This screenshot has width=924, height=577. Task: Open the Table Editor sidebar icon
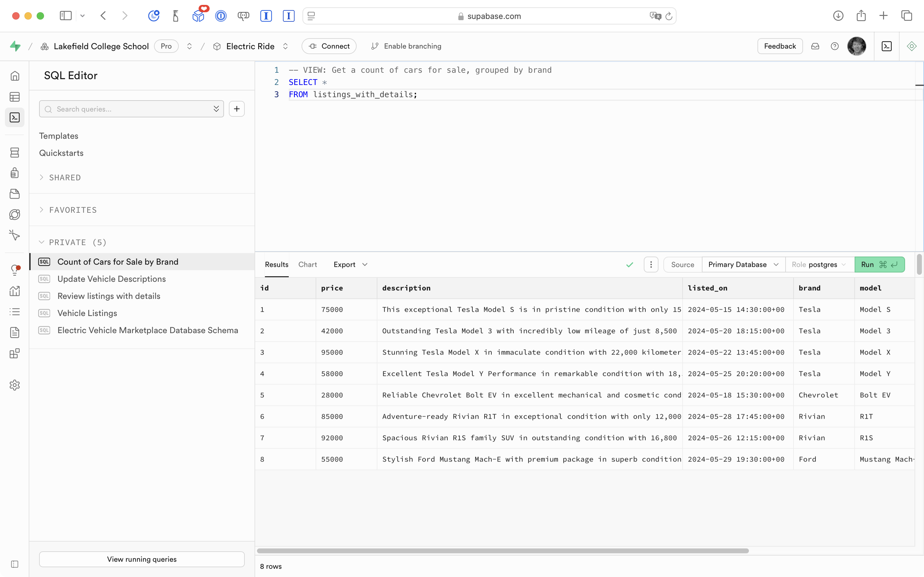14,97
